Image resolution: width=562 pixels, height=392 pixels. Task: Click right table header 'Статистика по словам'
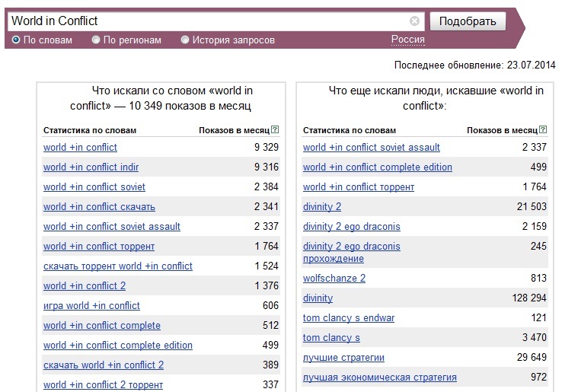click(x=350, y=130)
